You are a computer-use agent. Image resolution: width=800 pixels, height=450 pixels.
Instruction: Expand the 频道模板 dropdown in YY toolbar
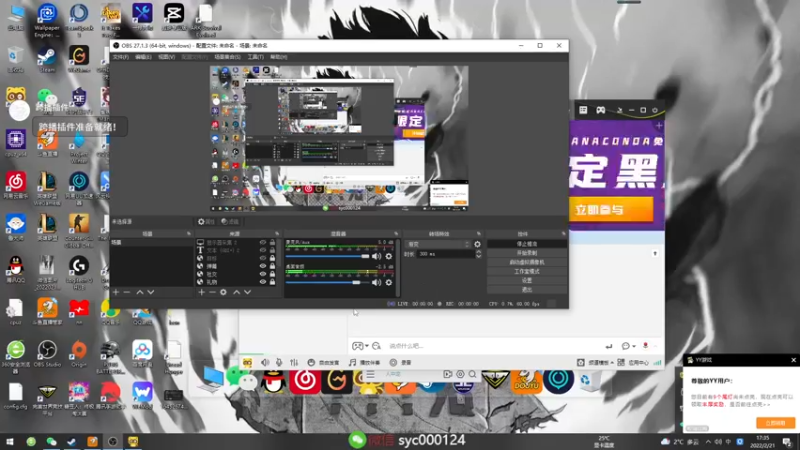[612, 363]
